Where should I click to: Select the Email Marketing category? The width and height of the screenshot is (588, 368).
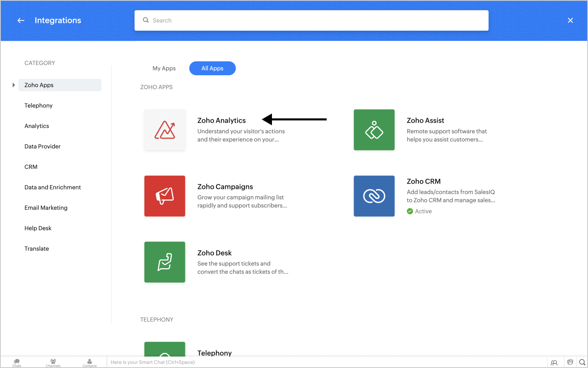(x=46, y=208)
